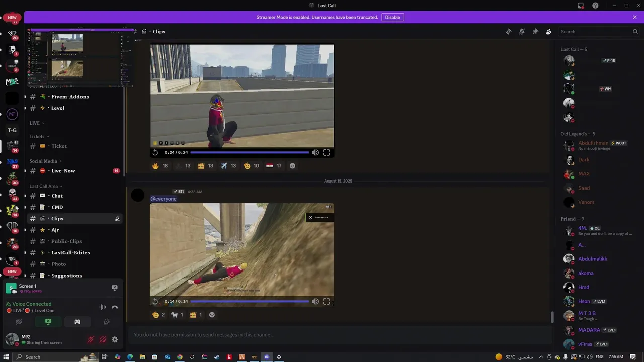This screenshot has width=644, height=362.
Task: Open the LastCall-Edites channel
Action: [x=74, y=253]
